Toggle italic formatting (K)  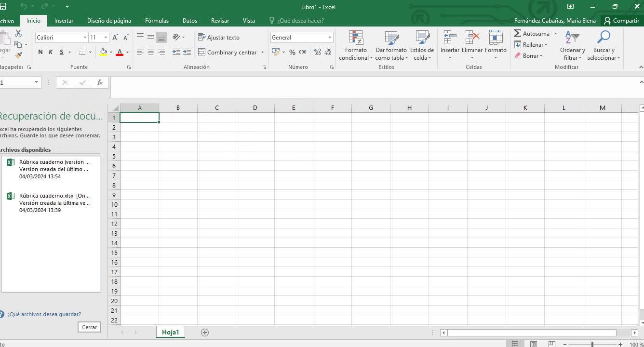[x=51, y=52]
